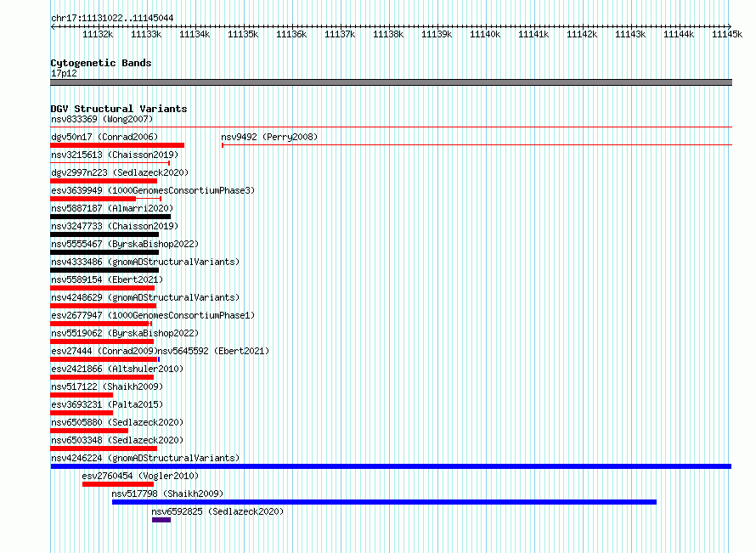Viewport: 756px width, 553px height.
Task: Select nsv3247733 (Chaisson2019) label
Action: point(115,226)
